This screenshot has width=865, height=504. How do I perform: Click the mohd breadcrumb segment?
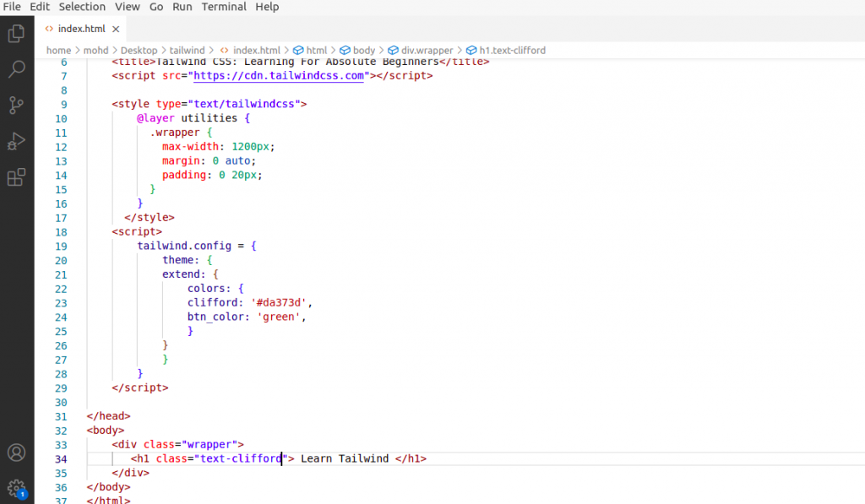pyautogui.click(x=95, y=50)
